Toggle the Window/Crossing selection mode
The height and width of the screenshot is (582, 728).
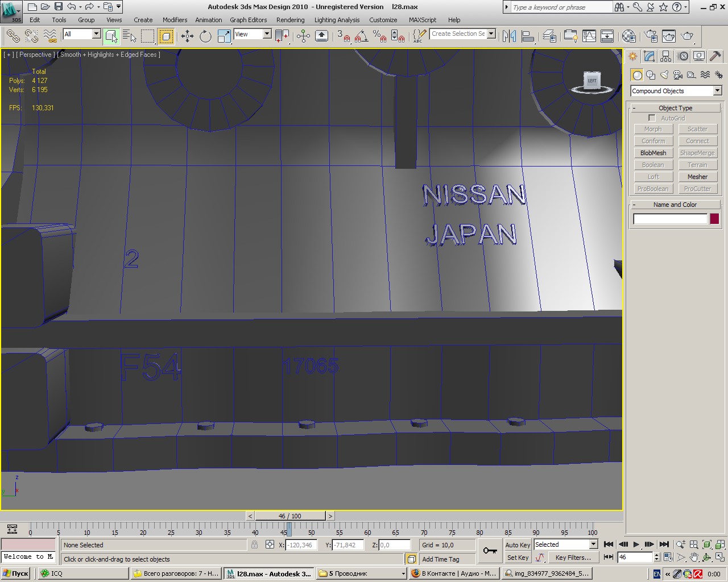[x=166, y=36]
